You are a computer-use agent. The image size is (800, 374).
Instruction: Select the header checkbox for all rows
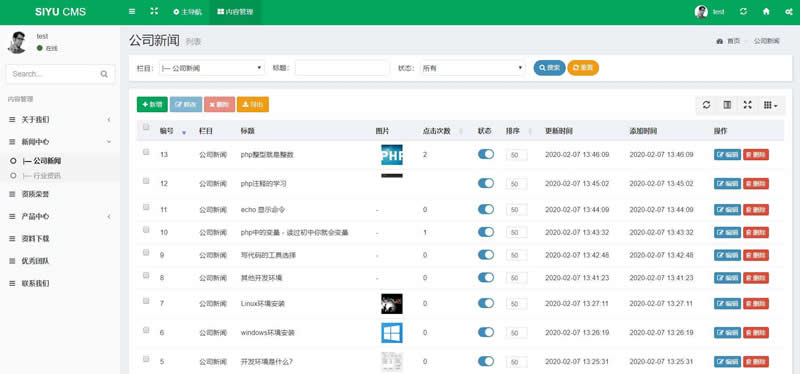click(146, 127)
